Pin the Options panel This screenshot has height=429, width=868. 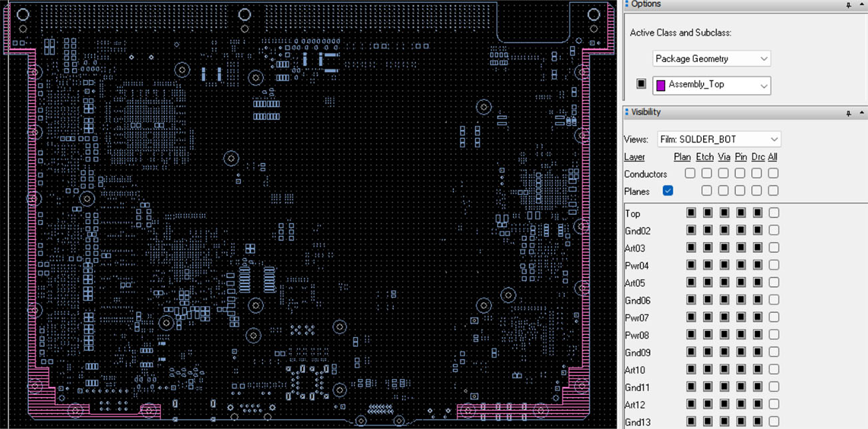849,5
